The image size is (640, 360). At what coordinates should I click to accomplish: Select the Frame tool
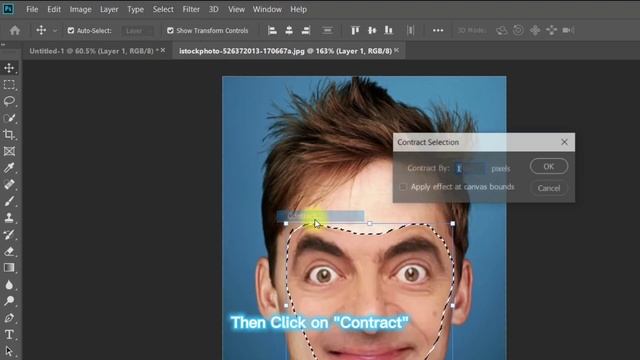(9, 151)
